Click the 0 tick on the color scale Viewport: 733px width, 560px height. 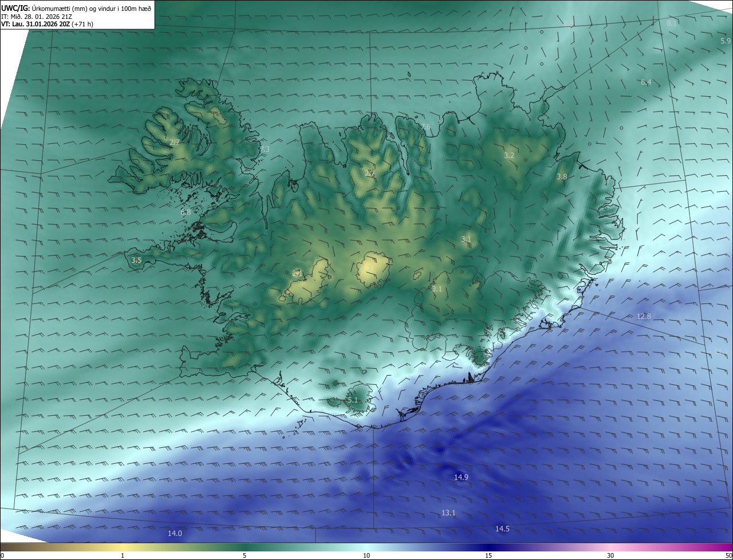click(2, 555)
